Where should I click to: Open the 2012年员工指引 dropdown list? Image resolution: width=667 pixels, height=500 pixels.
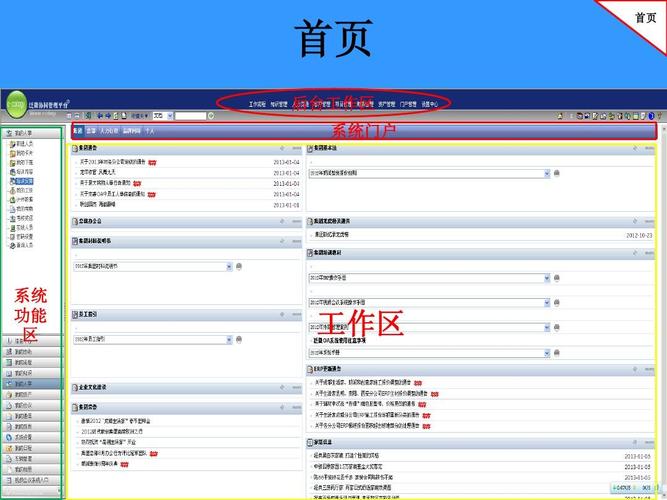point(153,340)
